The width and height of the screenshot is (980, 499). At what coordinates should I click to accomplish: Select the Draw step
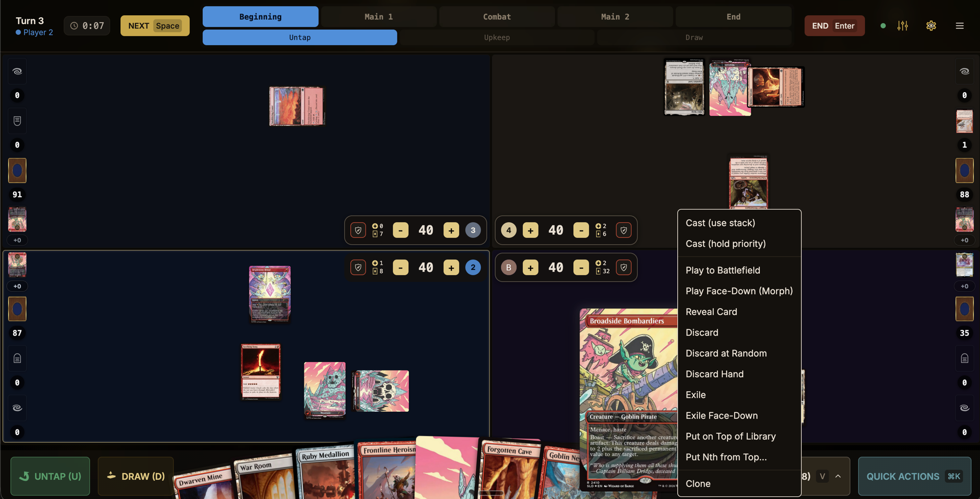694,37
